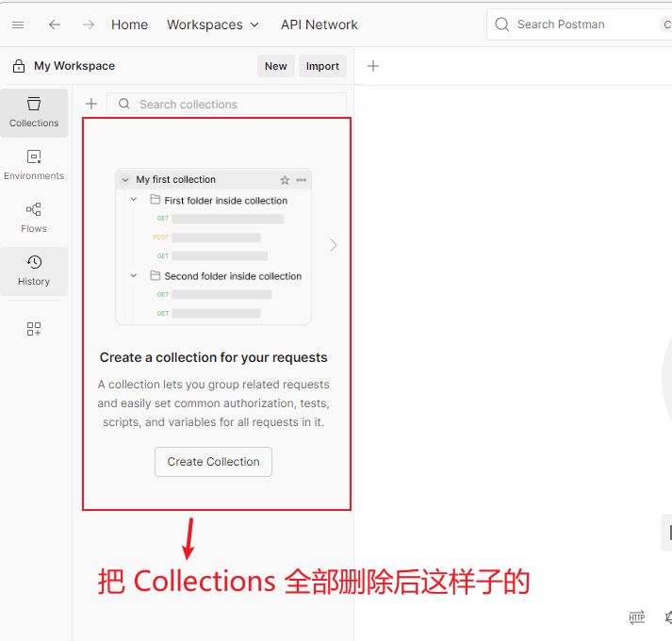
Task: Go forward with the right arrow
Action: point(88,25)
